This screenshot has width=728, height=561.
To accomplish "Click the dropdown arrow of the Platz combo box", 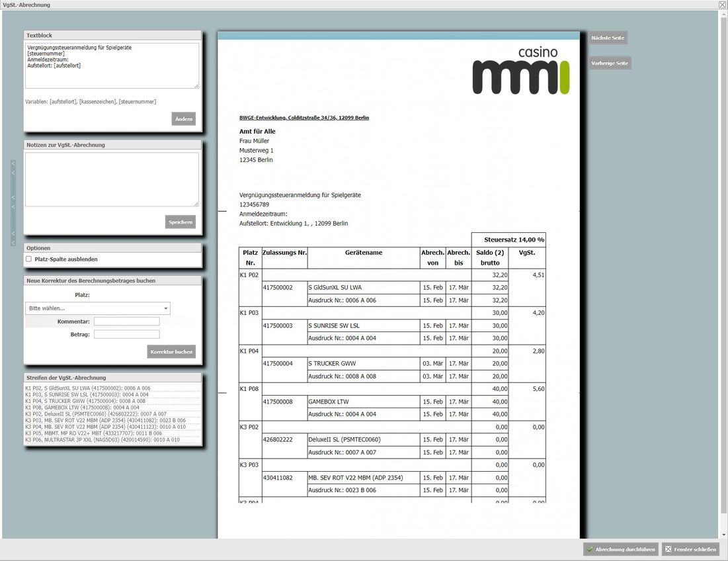I will coord(166,308).
